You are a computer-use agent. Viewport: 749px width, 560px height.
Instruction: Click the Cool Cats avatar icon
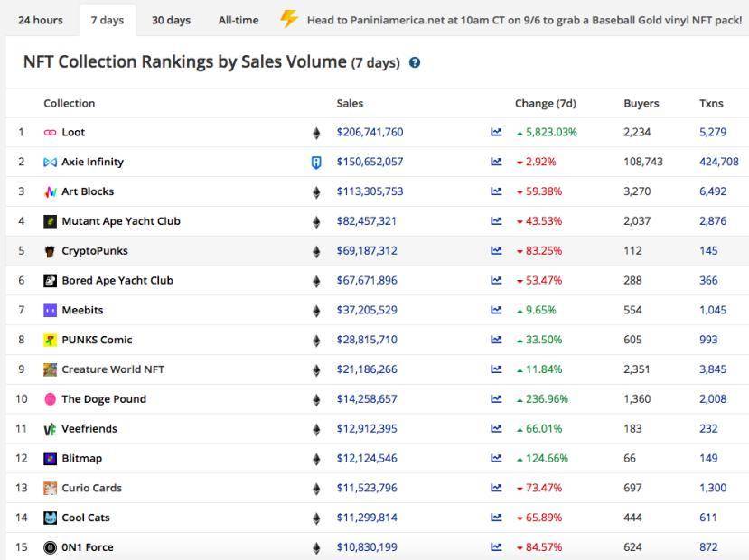tap(50, 518)
